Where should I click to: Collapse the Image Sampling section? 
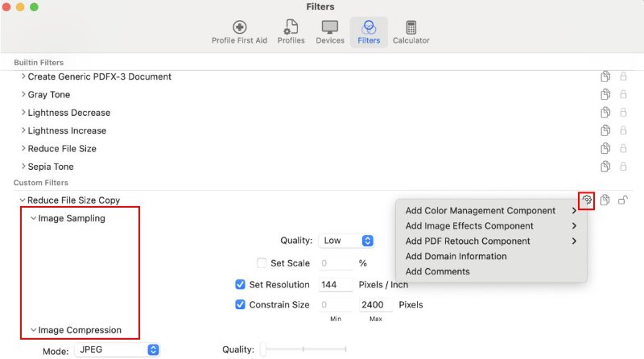[34, 218]
